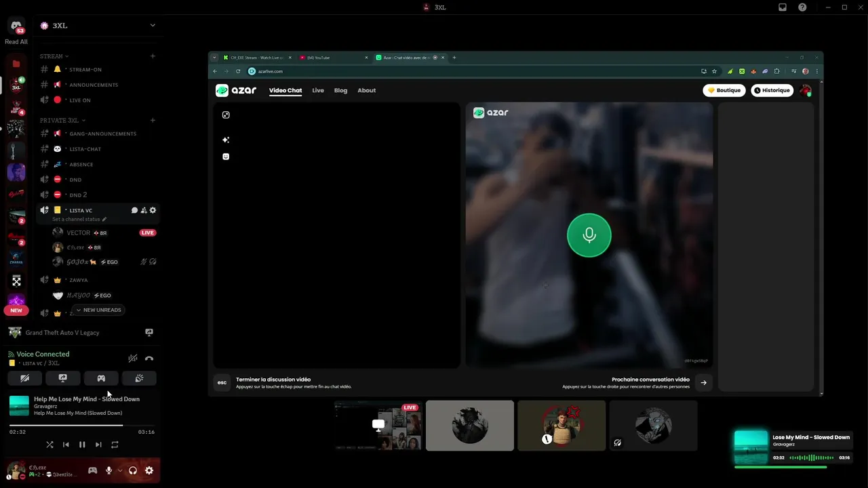This screenshot has height=488, width=868.
Task: Go to next video conversation arrow
Action: point(703,382)
